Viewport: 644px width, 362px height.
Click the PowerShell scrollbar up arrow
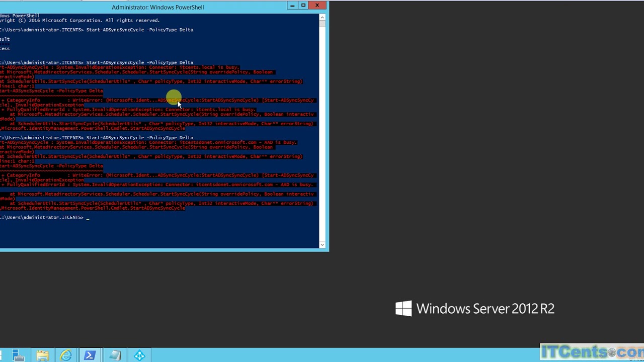pyautogui.click(x=323, y=17)
